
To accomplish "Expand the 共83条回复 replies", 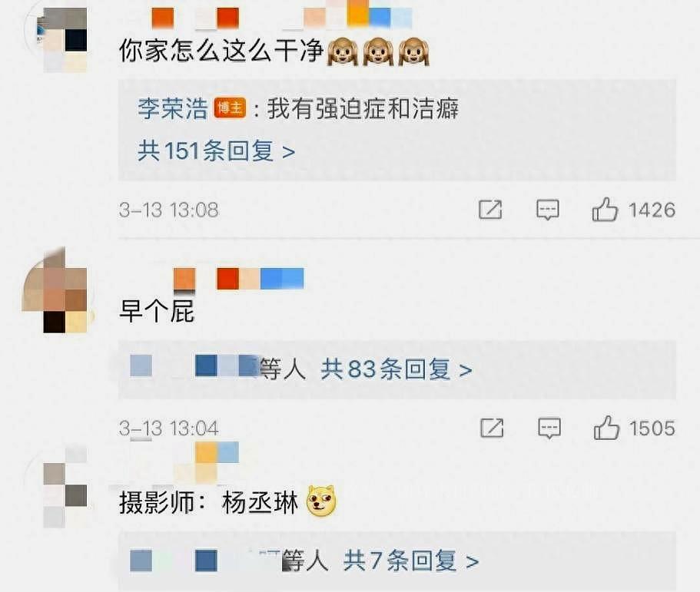I will coord(396,369).
